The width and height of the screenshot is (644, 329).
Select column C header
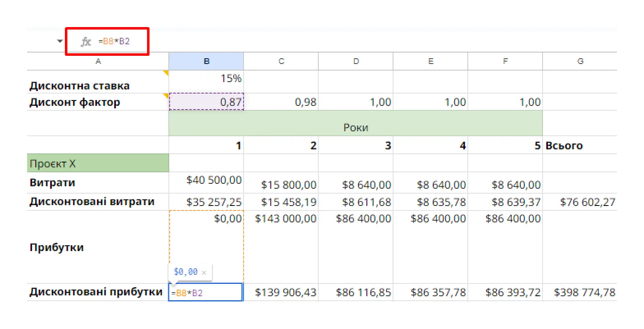pos(281,61)
